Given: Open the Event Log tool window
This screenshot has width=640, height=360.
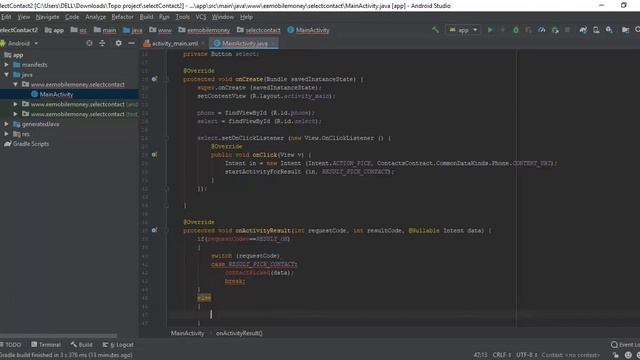Looking at the screenshot, I should point(625,345).
